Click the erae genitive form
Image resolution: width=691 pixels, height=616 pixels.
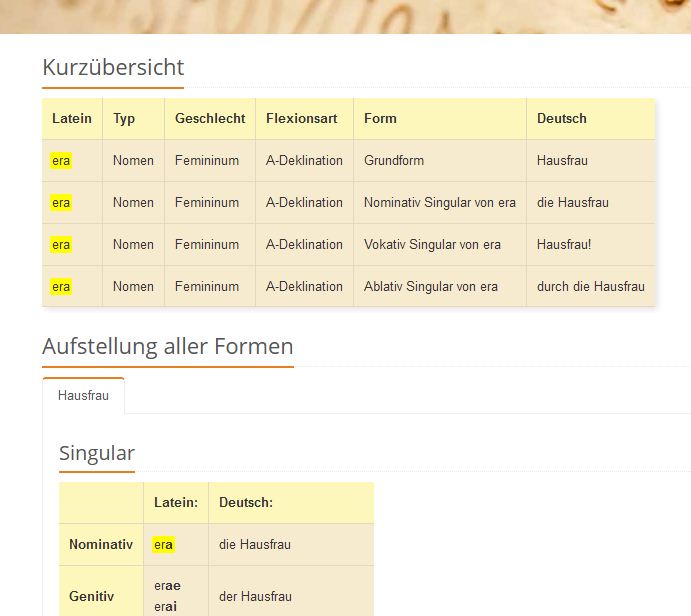point(167,586)
